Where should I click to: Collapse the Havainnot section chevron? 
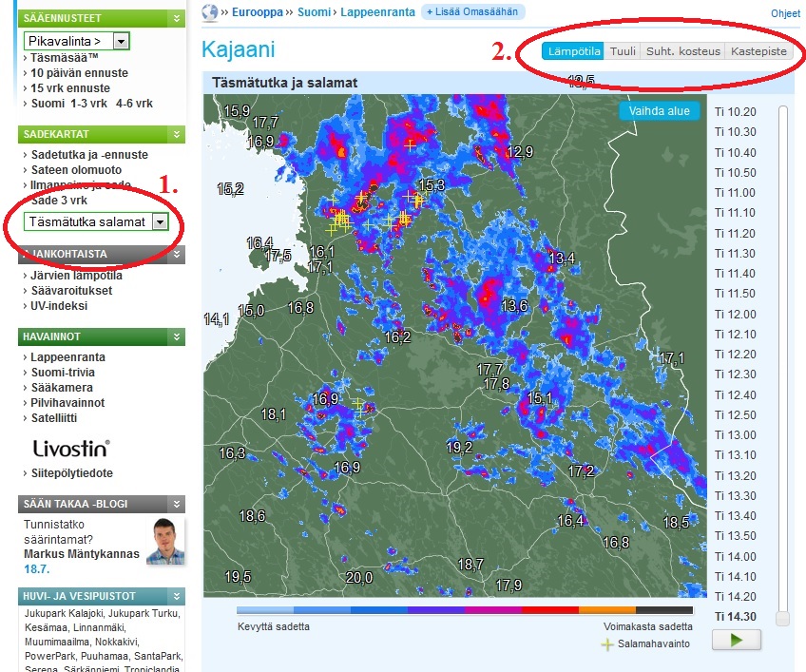click(x=177, y=336)
